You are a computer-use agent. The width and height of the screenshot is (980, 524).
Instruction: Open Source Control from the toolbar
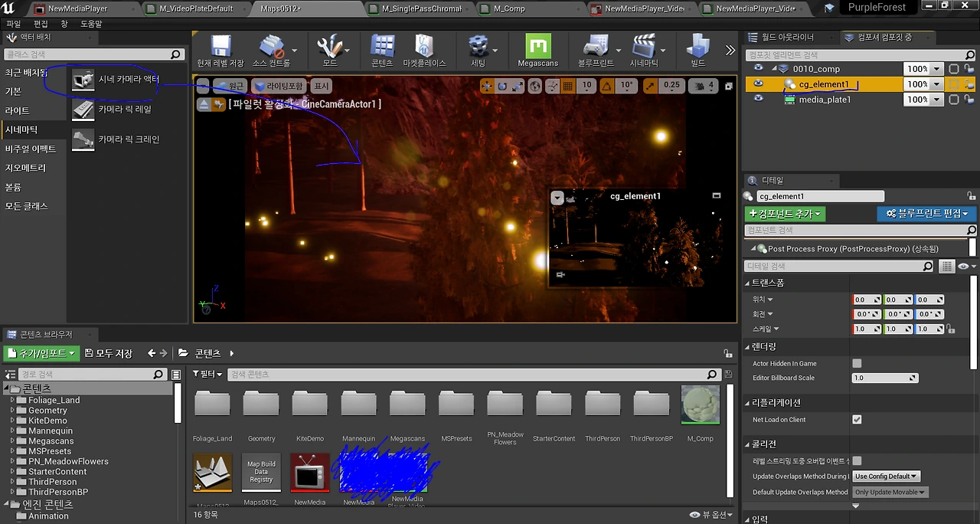(x=271, y=47)
